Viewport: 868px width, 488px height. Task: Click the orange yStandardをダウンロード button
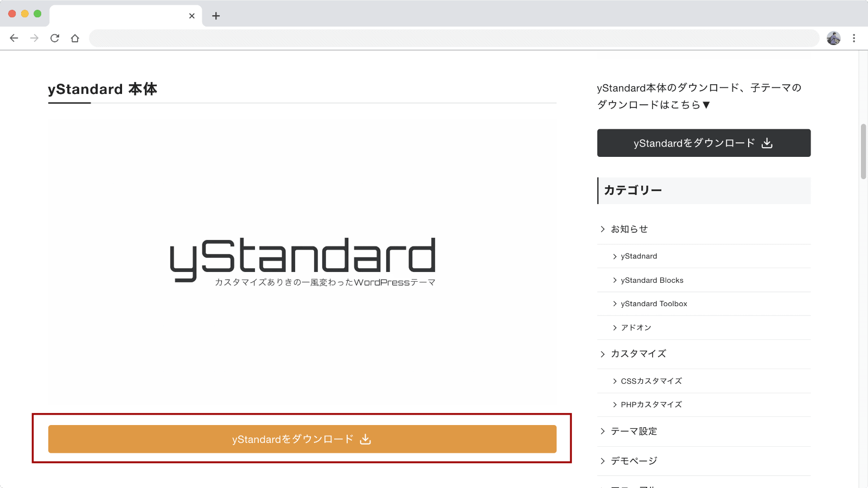pos(302,439)
